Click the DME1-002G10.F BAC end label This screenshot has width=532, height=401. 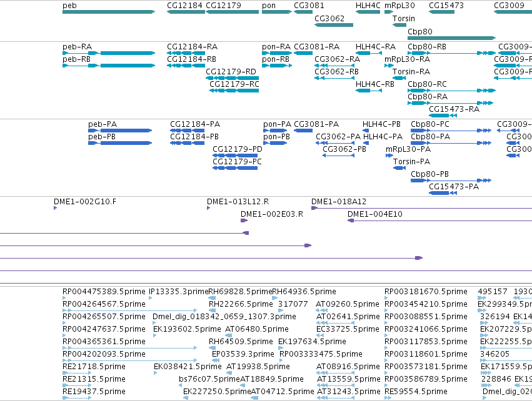pos(85,202)
